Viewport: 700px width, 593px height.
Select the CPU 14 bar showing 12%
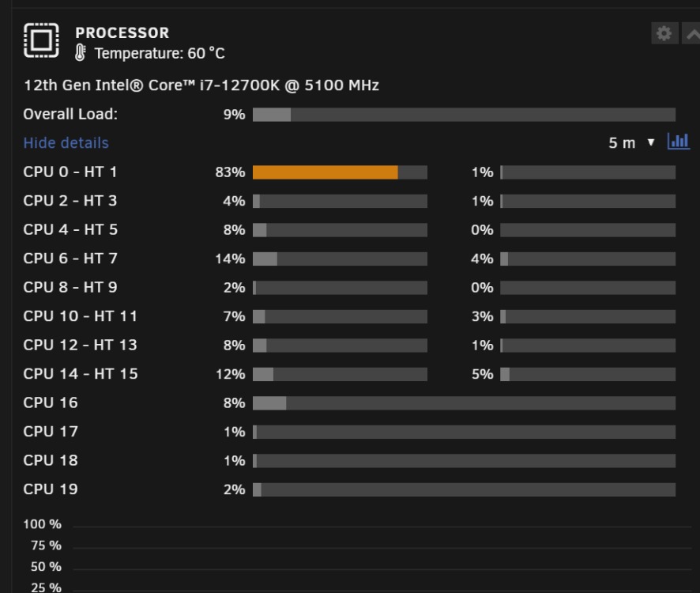340,375
